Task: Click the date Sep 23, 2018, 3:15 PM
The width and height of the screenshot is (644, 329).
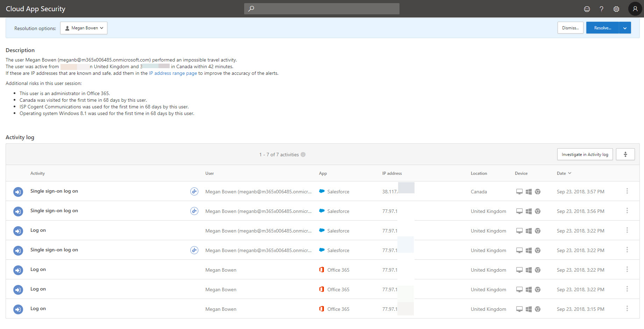Action: [x=581, y=309]
